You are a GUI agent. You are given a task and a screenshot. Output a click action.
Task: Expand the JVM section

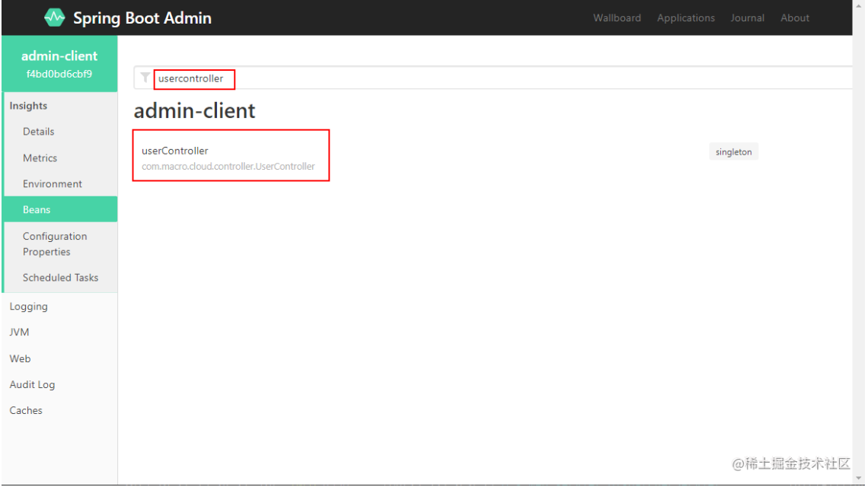[19, 332]
